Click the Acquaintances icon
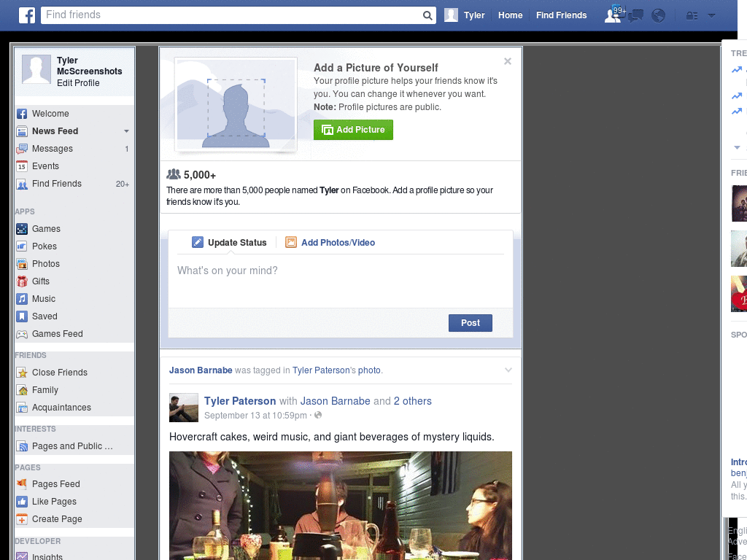 (22, 408)
